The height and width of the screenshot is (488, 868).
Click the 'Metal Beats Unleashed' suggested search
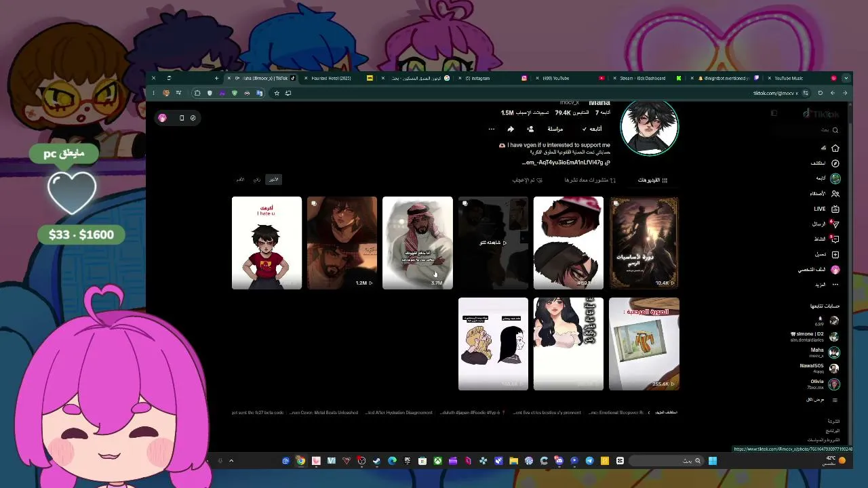click(323, 412)
